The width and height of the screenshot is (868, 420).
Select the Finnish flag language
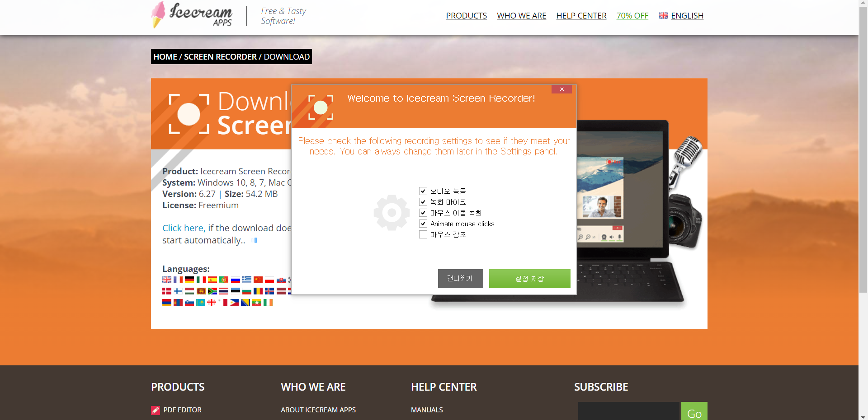coord(178,291)
